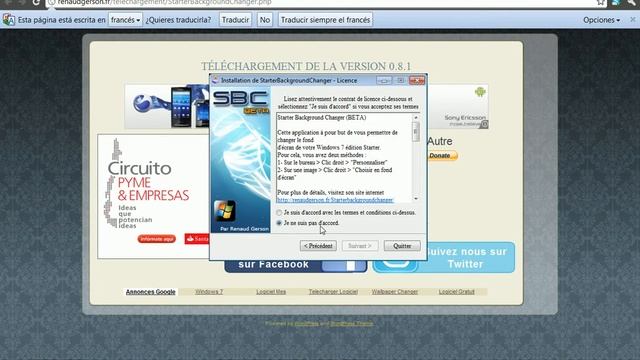The width and height of the screenshot is (640, 360).
Task: Open the 'Logiciel Mes' ad link
Action: (x=271, y=292)
